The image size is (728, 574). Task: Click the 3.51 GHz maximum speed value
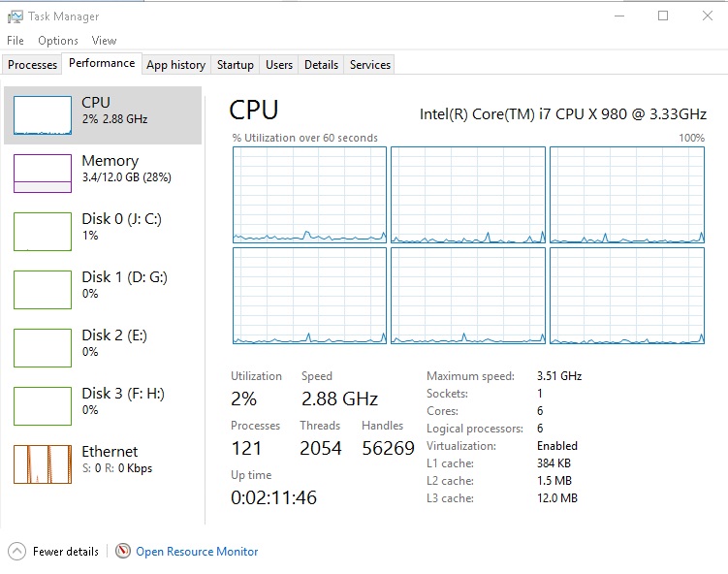pos(559,376)
